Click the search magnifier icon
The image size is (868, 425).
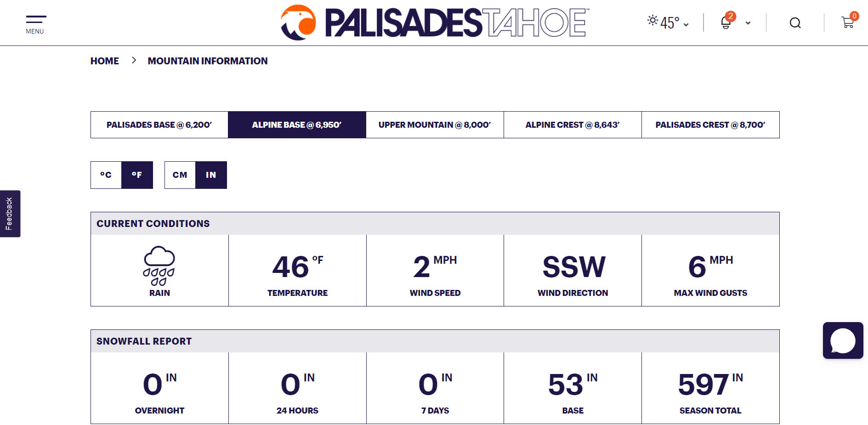pyautogui.click(x=795, y=23)
